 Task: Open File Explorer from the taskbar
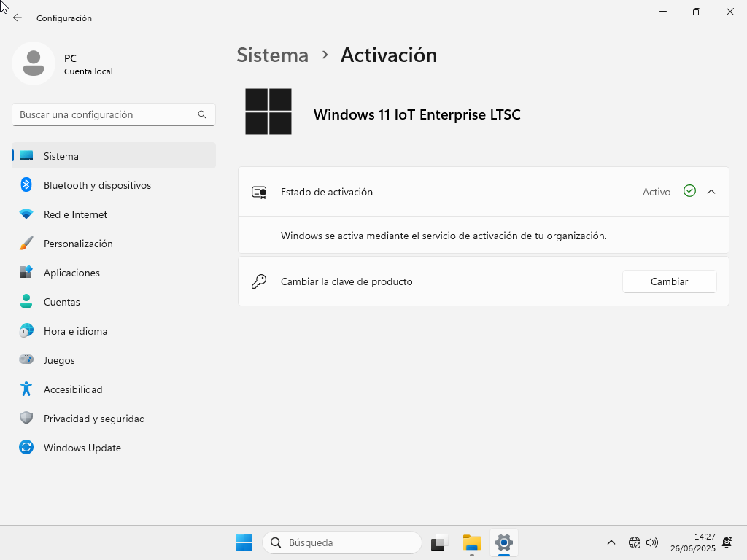472,542
